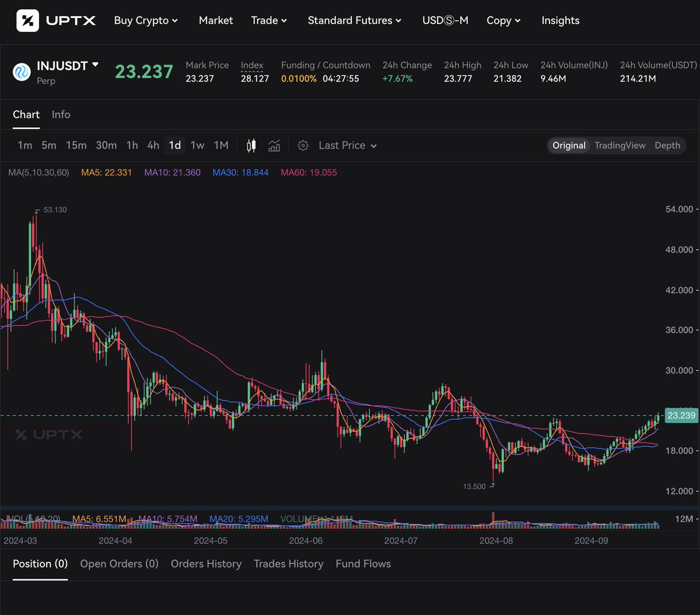Screen dimensions: 700x615
Task: Select the 15m candle interval
Action: (76, 145)
